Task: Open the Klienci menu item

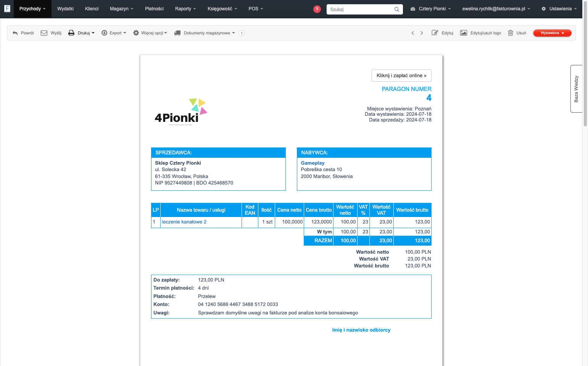Action: 92,9
